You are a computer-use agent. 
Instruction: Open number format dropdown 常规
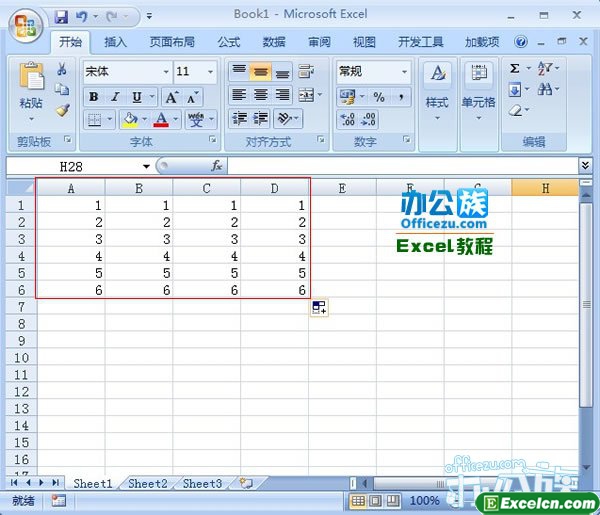click(x=404, y=72)
